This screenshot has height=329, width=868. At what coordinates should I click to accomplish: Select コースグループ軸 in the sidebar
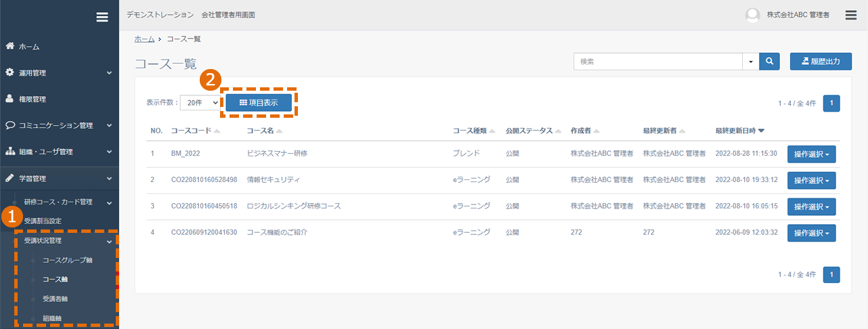click(x=67, y=260)
